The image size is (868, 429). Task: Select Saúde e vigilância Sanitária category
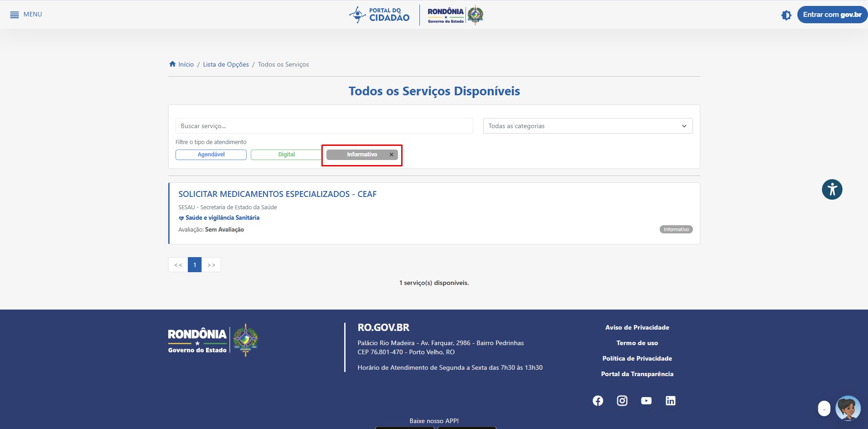tap(222, 218)
